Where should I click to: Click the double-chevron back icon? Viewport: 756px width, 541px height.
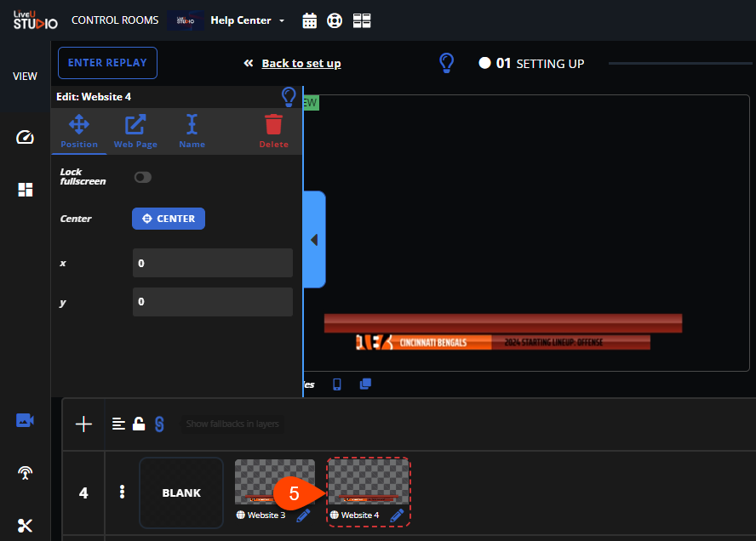[x=249, y=63]
